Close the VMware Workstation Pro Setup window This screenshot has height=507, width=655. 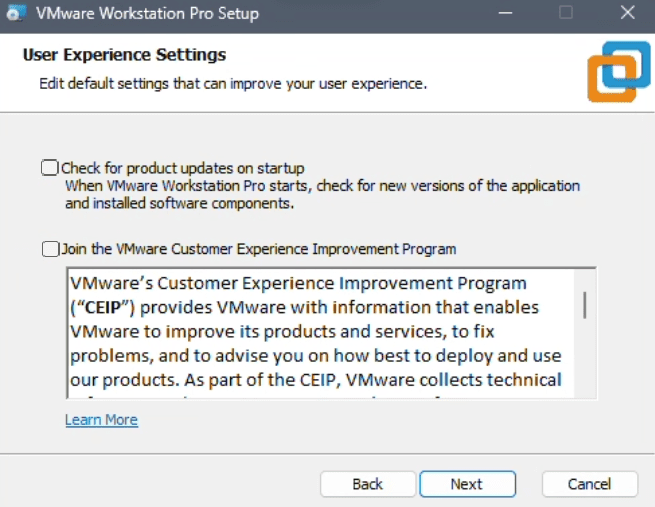point(627,13)
